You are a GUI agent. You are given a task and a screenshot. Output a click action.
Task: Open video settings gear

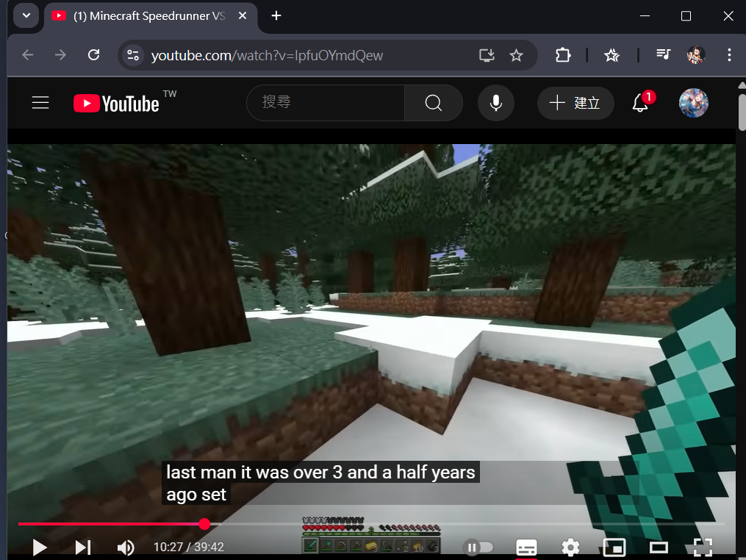tap(570, 548)
